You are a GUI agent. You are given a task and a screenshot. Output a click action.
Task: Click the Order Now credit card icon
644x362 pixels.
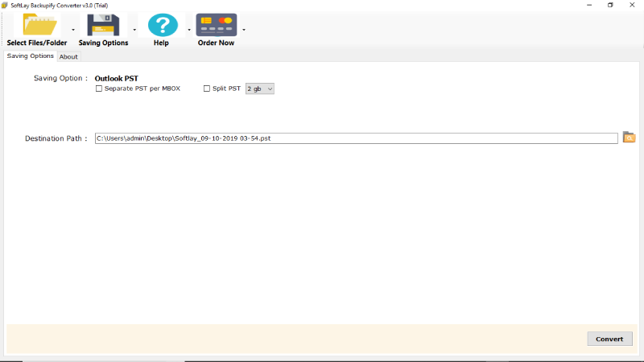[217, 25]
